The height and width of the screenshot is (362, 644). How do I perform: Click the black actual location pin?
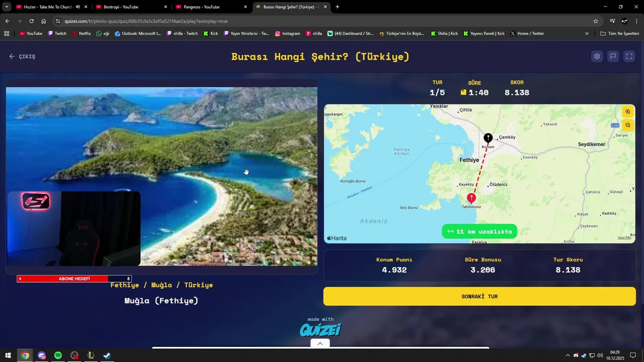click(488, 138)
